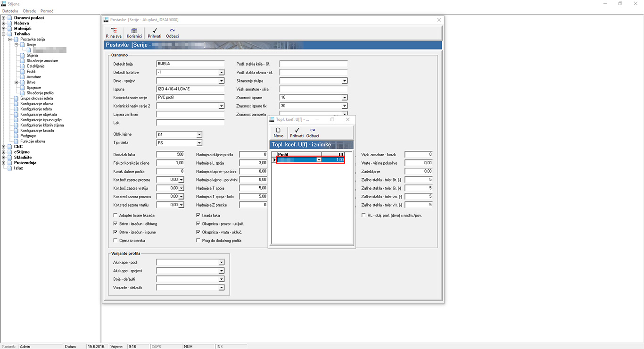The width and height of the screenshot is (644, 349).
Task: Select the Spojnice page icon in tree
Action: pos(23,88)
